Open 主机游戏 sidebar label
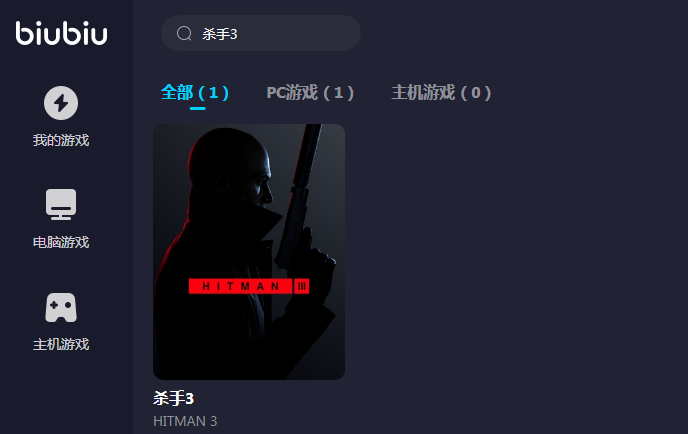 click(61, 344)
